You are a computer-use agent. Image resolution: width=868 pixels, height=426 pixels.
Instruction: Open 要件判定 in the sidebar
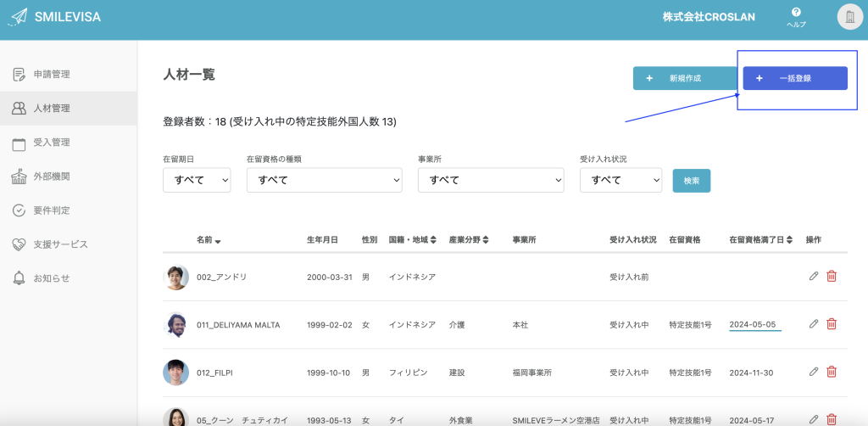(x=69, y=210)
